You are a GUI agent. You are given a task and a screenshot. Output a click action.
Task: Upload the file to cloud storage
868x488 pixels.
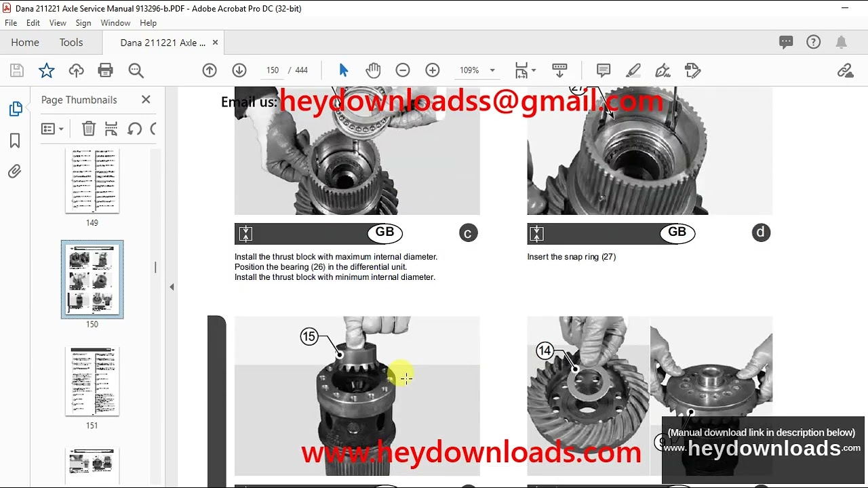click(x=76, y=70)
